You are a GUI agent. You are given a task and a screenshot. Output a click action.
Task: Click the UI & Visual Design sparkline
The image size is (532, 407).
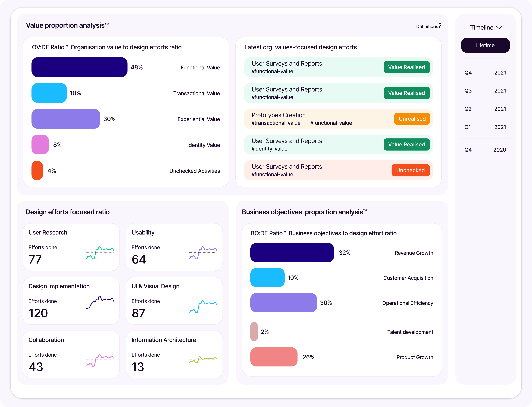203,306
